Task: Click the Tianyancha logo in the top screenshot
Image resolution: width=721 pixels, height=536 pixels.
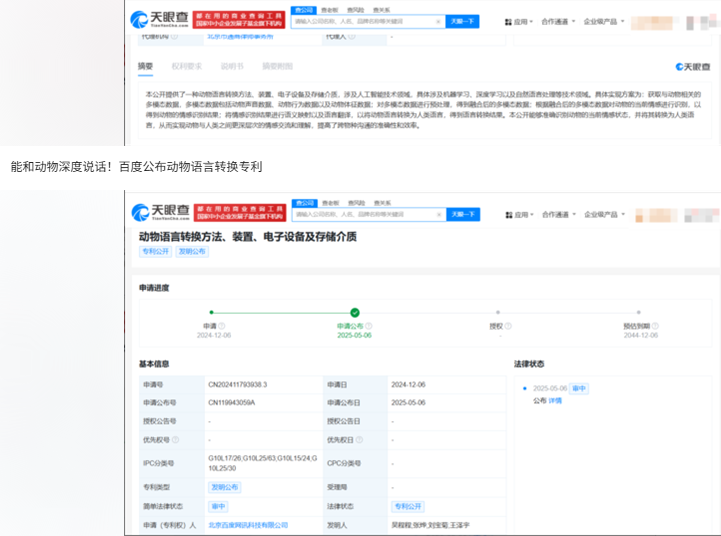Action: click(163, 19)
